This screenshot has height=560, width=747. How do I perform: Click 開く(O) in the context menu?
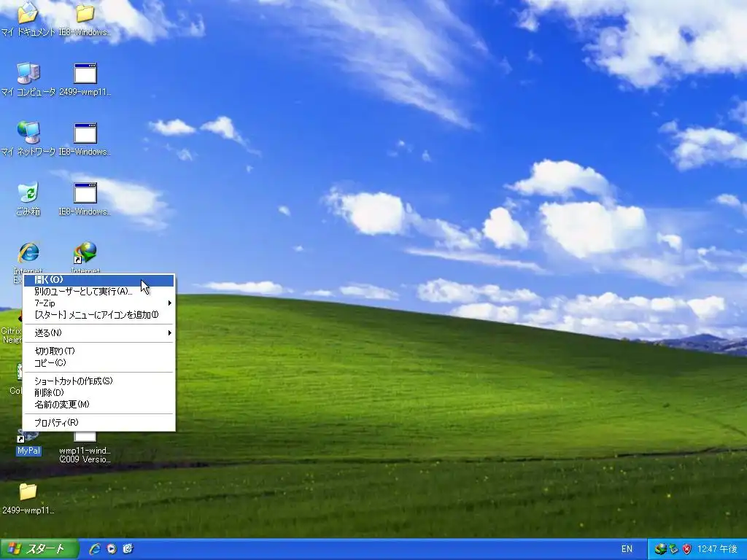click(98, 279)
